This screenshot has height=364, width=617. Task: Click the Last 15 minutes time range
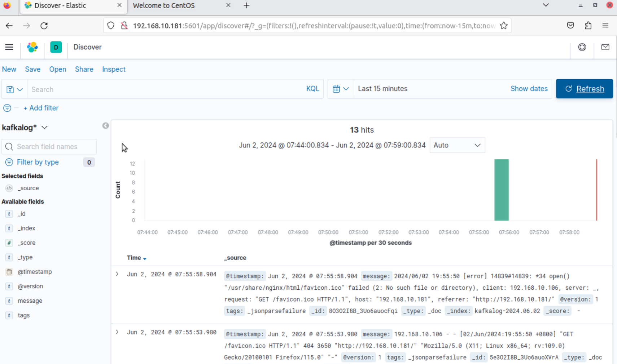[x=382, y=89]
